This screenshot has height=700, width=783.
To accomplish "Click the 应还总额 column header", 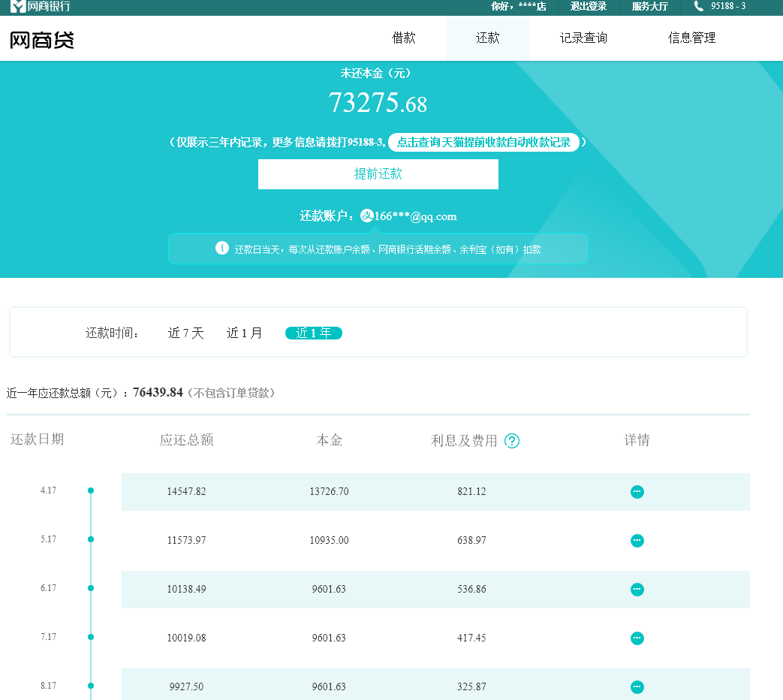I will (187, 439).
